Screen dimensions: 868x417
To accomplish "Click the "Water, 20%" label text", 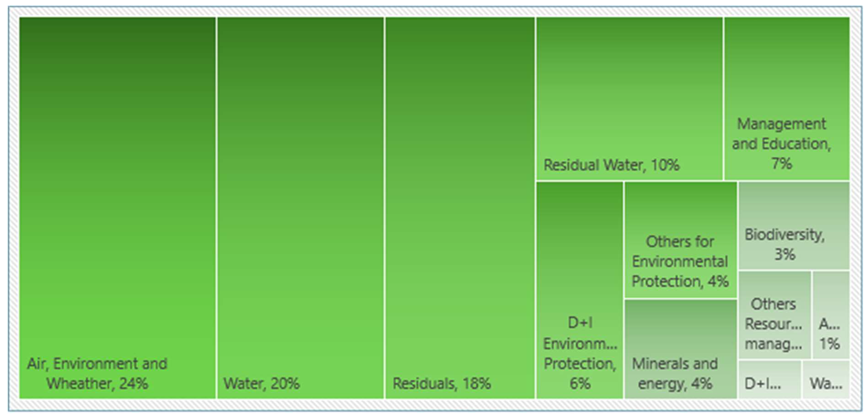I will click(261, 384).
